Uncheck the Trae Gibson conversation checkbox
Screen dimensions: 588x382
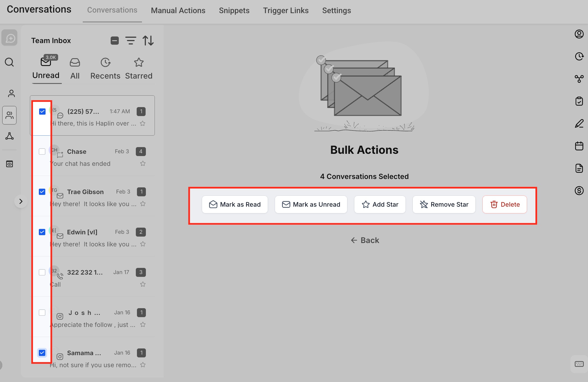click(42, 192)
